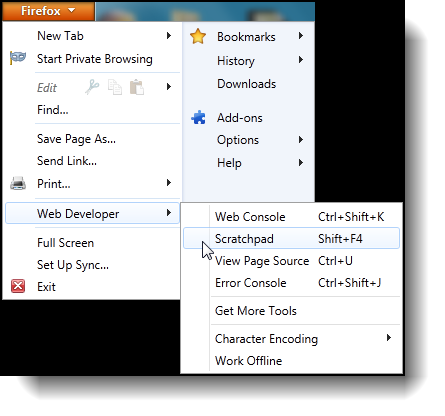Expand the New Tab submenu arrow
Image resolution: width=445 pixels, height=416 pixels.
coord(169,35)
